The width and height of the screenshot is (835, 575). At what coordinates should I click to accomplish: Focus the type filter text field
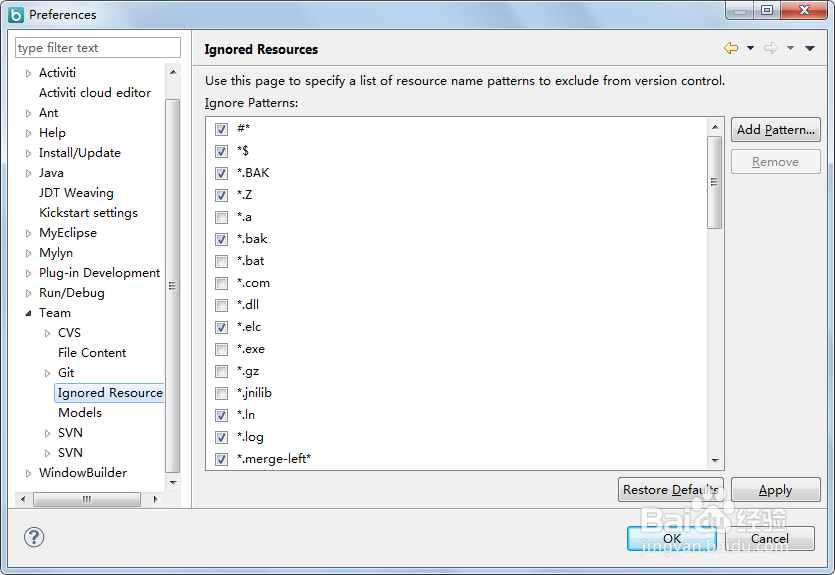98,47
